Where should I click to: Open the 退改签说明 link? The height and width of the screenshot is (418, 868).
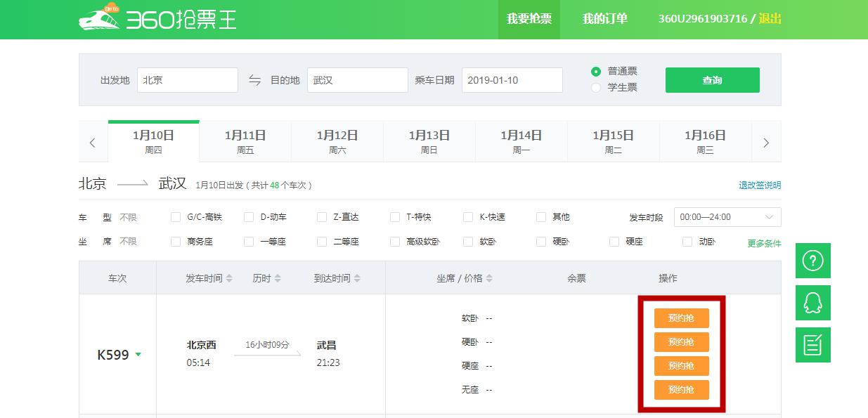click(762, 184)
